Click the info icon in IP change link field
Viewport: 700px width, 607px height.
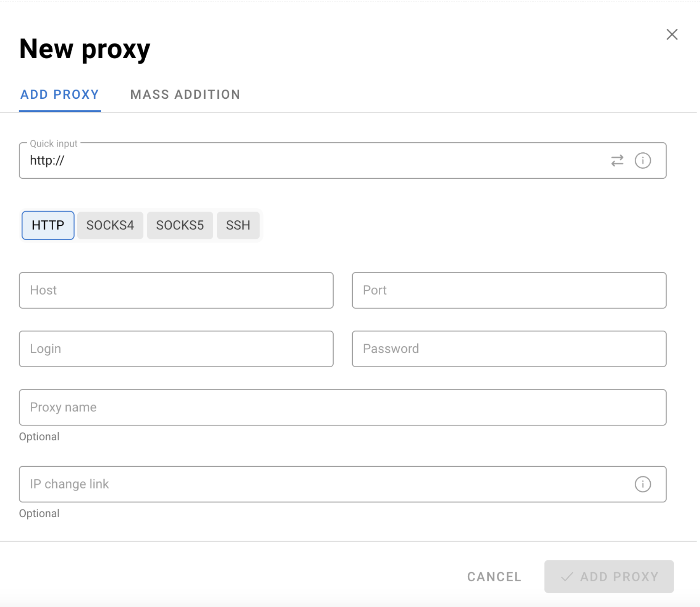coord(643,484)
